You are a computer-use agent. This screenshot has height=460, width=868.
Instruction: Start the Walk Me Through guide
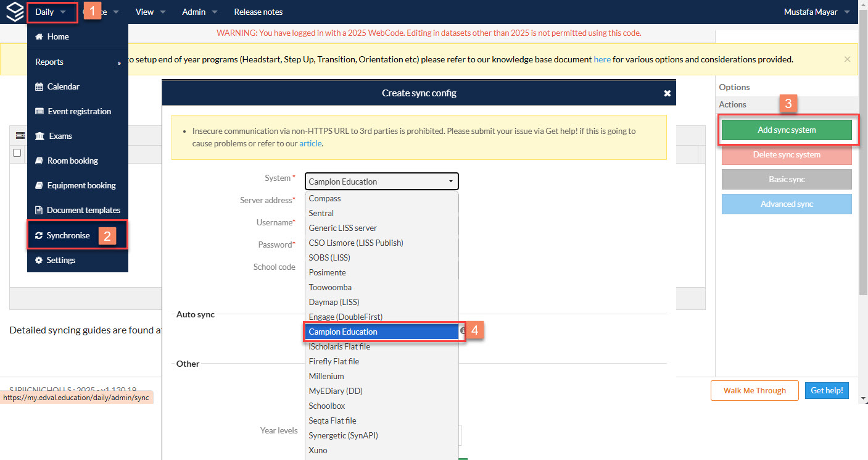[754, 391]
